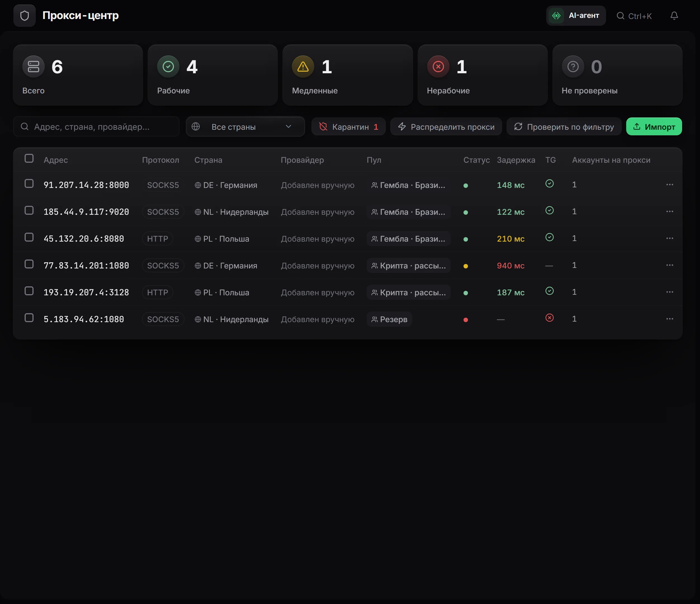Check row 45.132.20.6:8080
Viewport: 700px width, 604px height.
point(29,237)
